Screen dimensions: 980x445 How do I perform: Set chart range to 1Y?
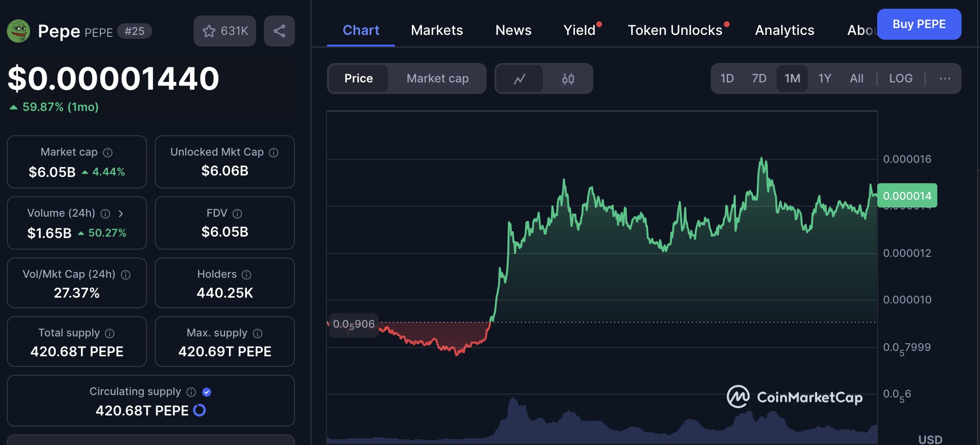[x=825, y=79]
